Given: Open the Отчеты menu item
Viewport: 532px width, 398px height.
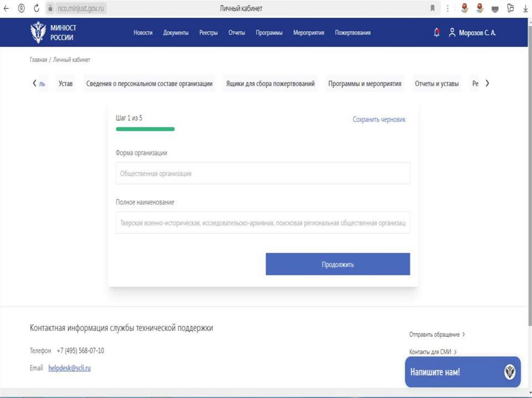Looking at the screenshot, I should (236, 33).
